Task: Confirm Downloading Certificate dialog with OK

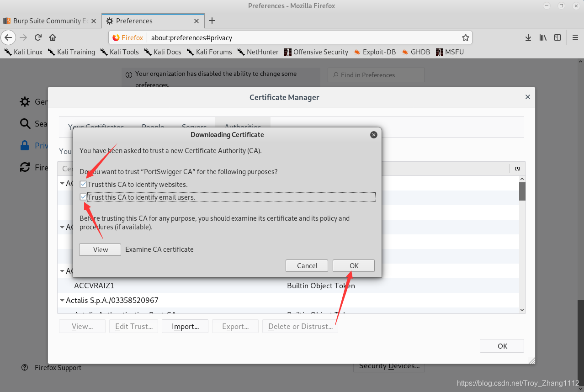Action: pos(354,265)
